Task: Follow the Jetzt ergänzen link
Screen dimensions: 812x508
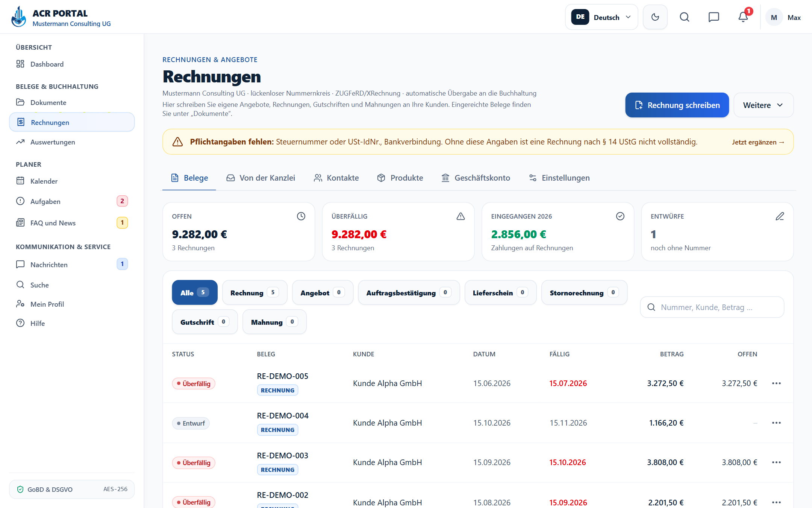Action: (758, 142)
